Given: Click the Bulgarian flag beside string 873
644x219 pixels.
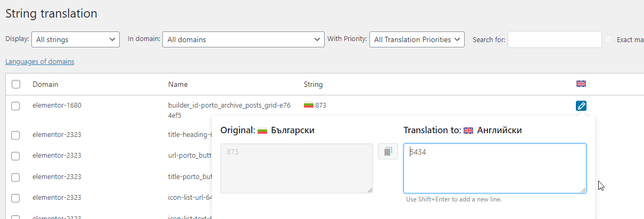Looking at the screenshot, I should 309,106.
